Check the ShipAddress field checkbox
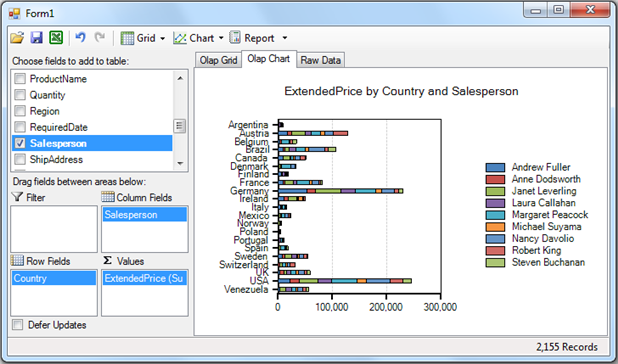 (x=20, y=160)
